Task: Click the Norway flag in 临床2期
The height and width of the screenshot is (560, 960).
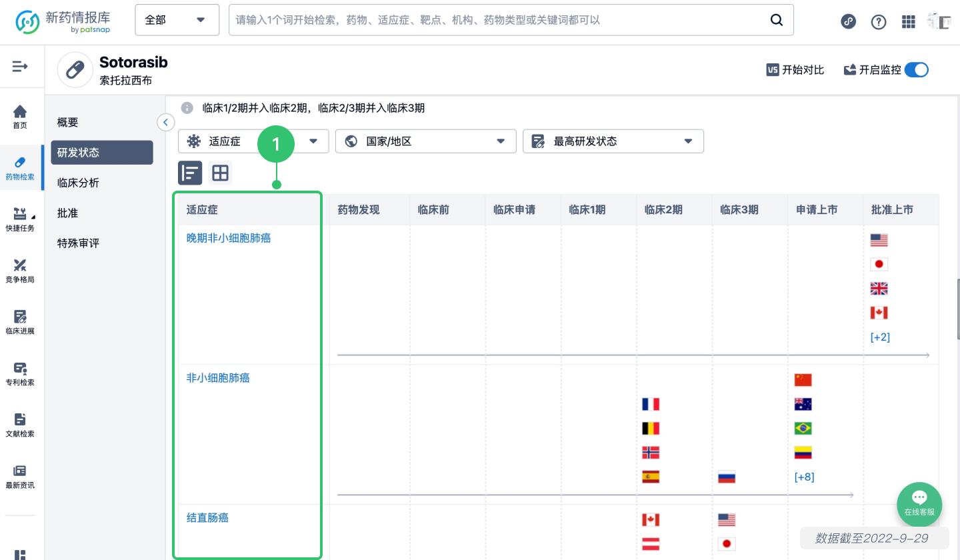Action: pos(651,453)
